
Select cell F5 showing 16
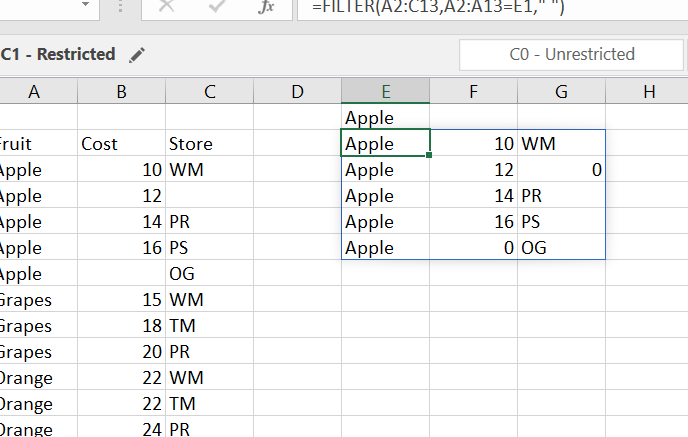pos(473,221)
